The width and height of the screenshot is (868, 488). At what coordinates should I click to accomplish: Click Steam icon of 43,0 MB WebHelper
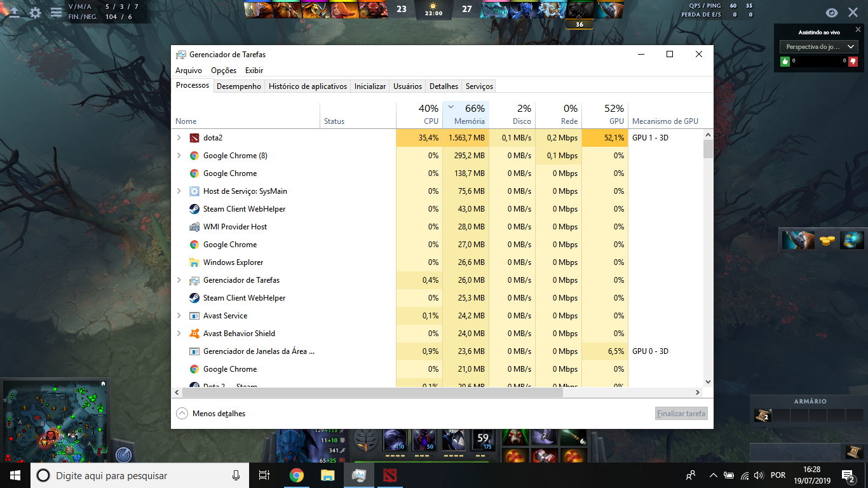tap(194, 209)
